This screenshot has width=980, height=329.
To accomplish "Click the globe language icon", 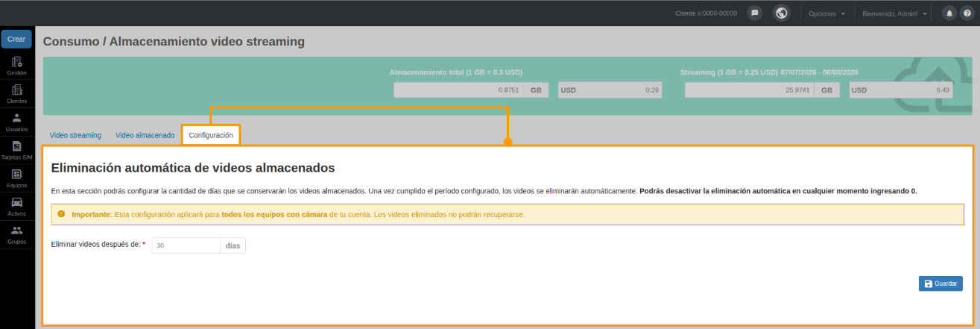I will coord(781,13).
